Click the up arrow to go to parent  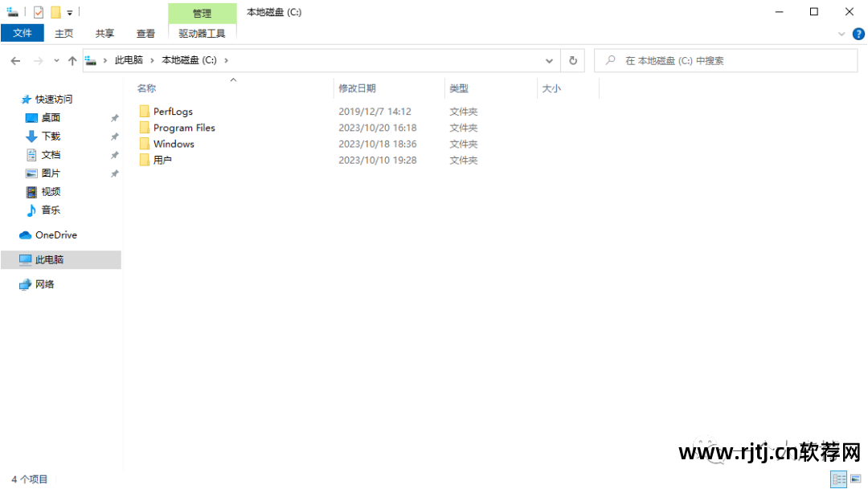tap(72, 60)
